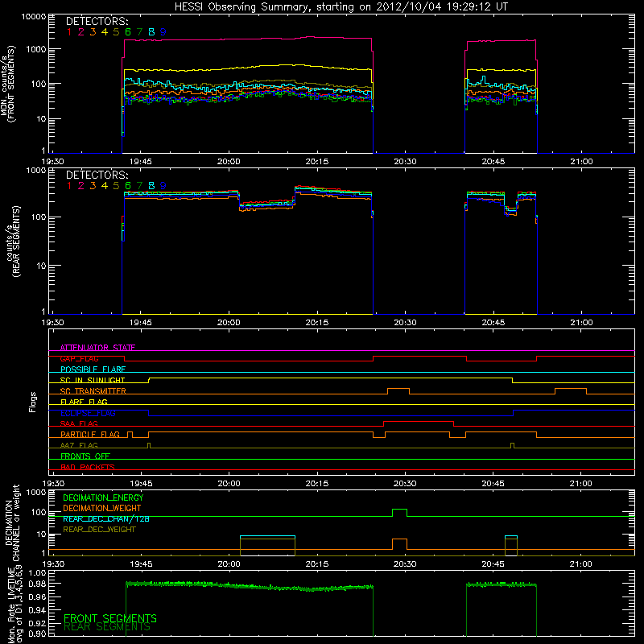Click the Flags y-axis title
644x644 pixels.
(33, 402)
